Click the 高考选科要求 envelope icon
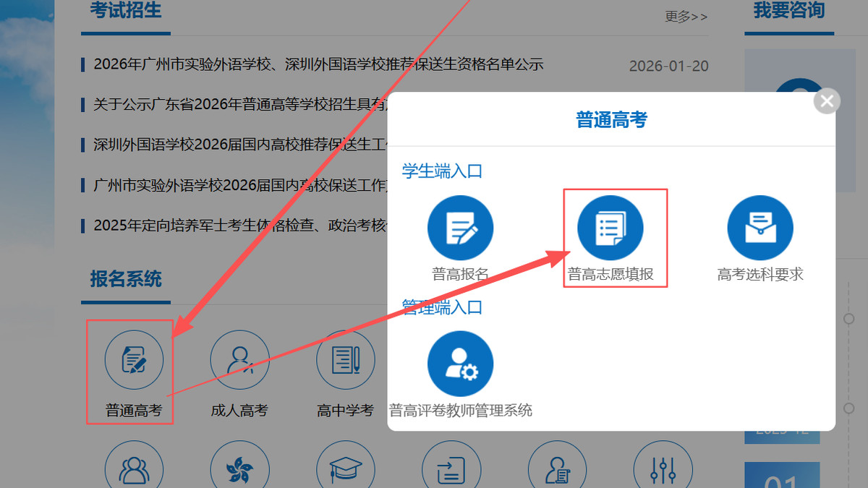Image resolution: width=868 pixels, height=488 pixels. [759, 226]
